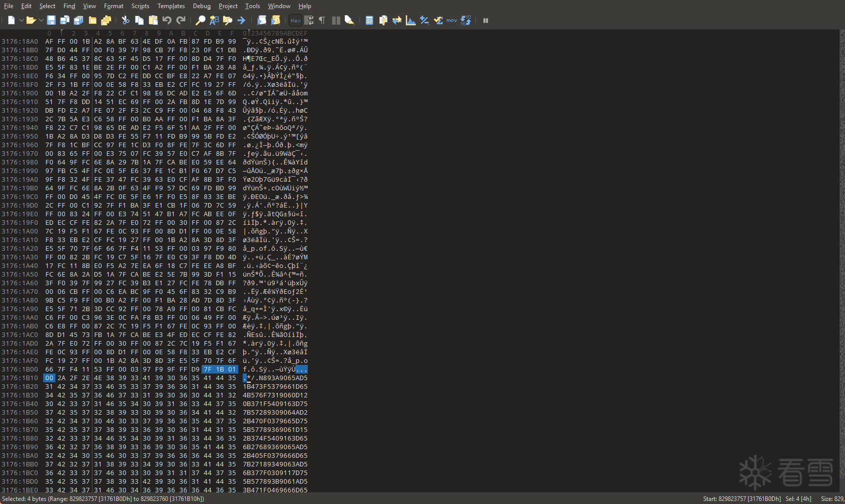Open the Scripts menu
The height and width of the screenshot is (504, 845).
(x=140, y=6)
